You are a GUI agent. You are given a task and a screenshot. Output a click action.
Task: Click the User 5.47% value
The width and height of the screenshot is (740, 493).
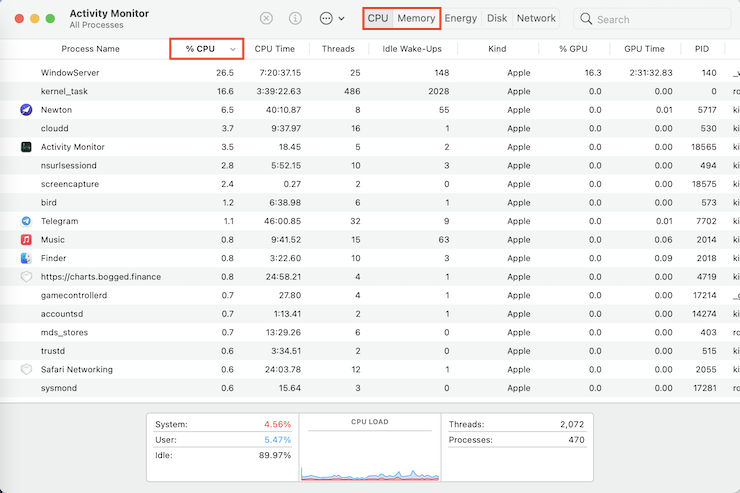pos(278,440)
